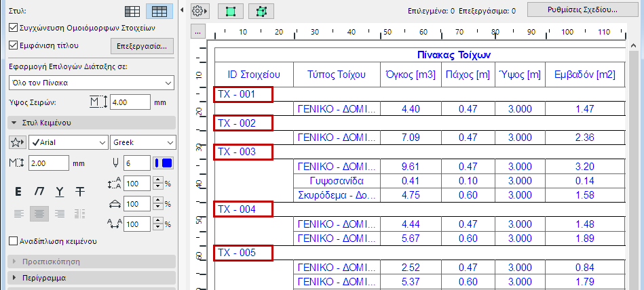Open the Όλο τον Πίνακα dropdown

91,83
